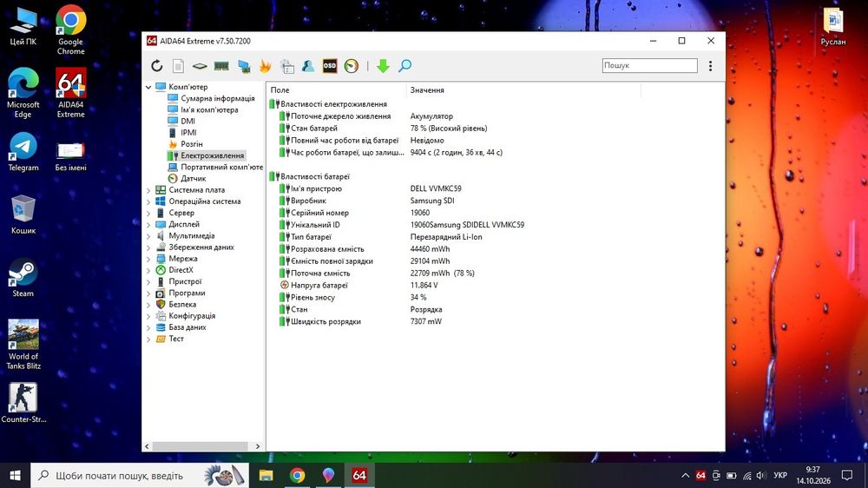Select Сумарна інформація in the tree
This screenshot has height=488, width=868.
(218, 98)
